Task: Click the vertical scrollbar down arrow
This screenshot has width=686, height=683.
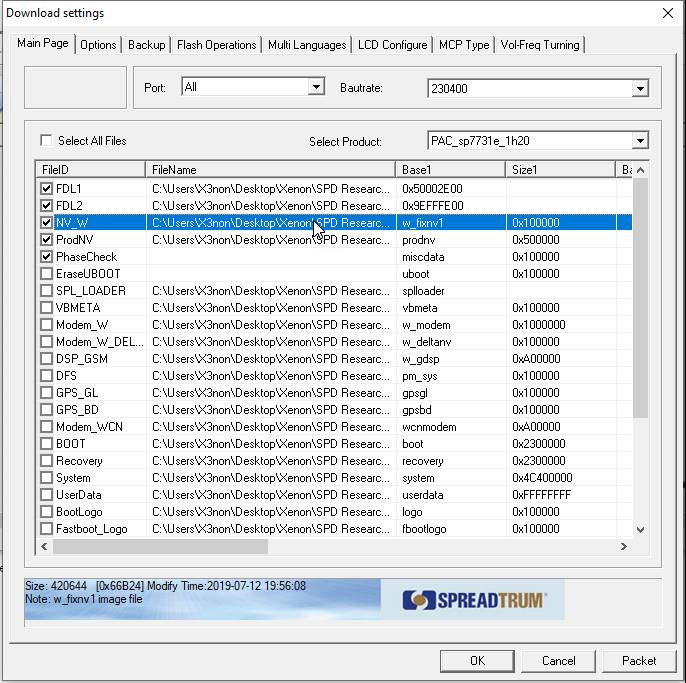Action: point(640,529)
